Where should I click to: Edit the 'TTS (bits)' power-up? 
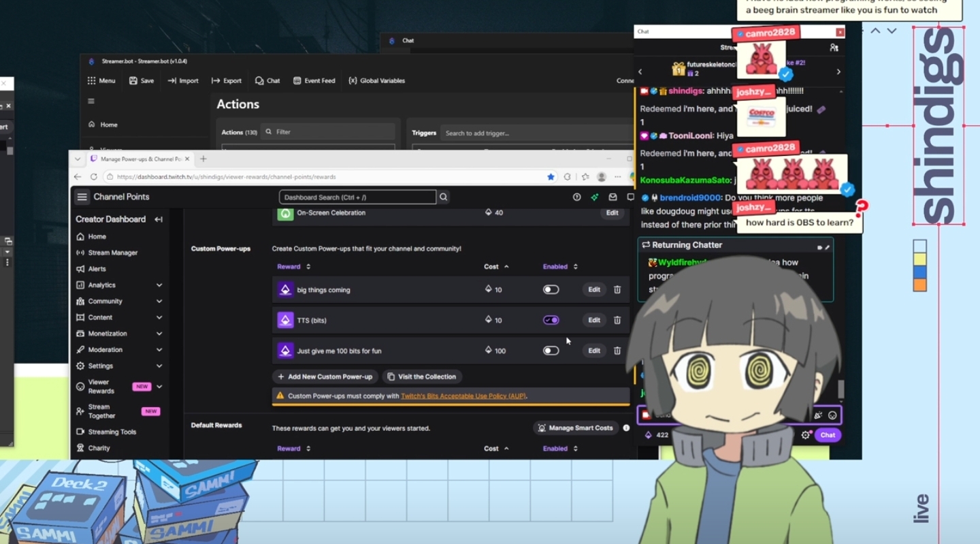(594, 320)
